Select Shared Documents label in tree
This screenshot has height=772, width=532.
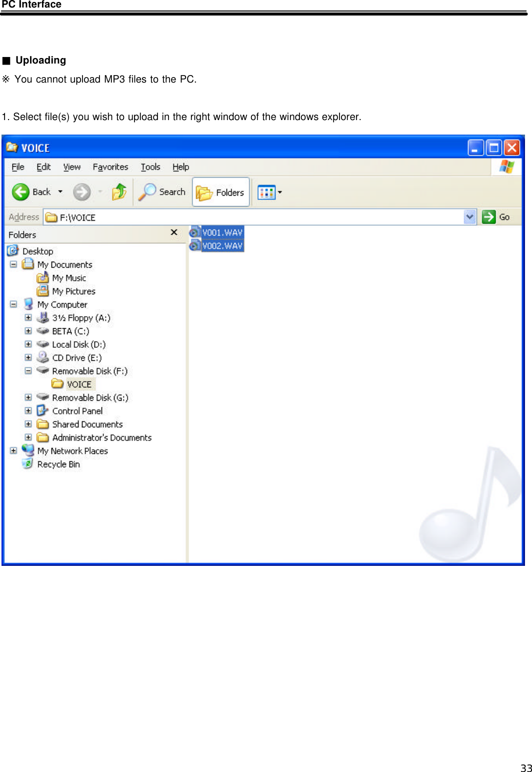87,424
